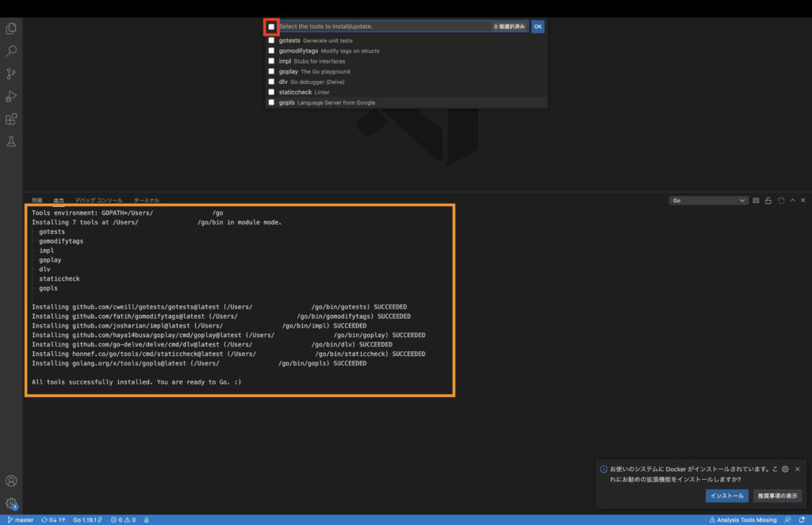812x525 pixels.
Task: Open the Explorer view in activity bar
Action: [x=11, y=29]
